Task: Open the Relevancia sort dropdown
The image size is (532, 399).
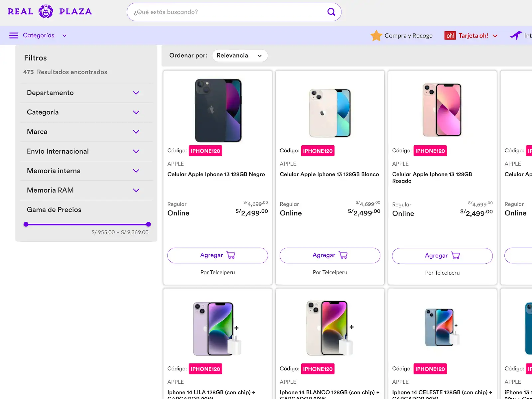Action: [x=239, y=56]
